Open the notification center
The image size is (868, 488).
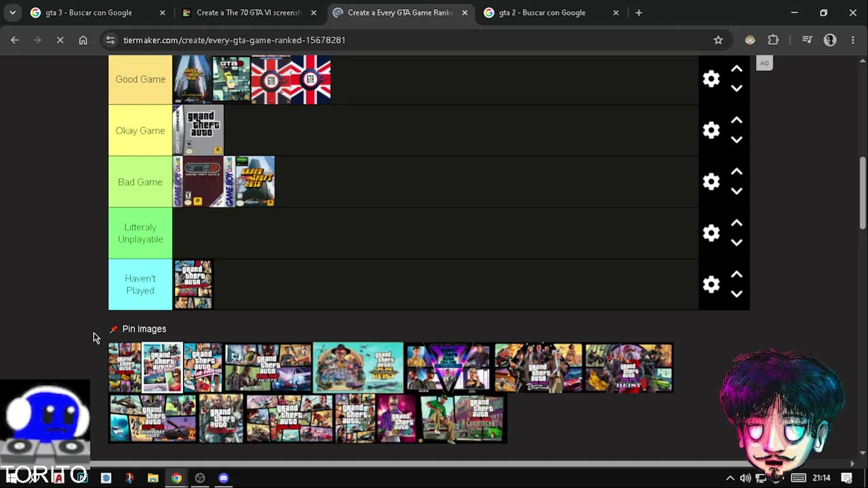pyautogui.click(x=846, y=478)
